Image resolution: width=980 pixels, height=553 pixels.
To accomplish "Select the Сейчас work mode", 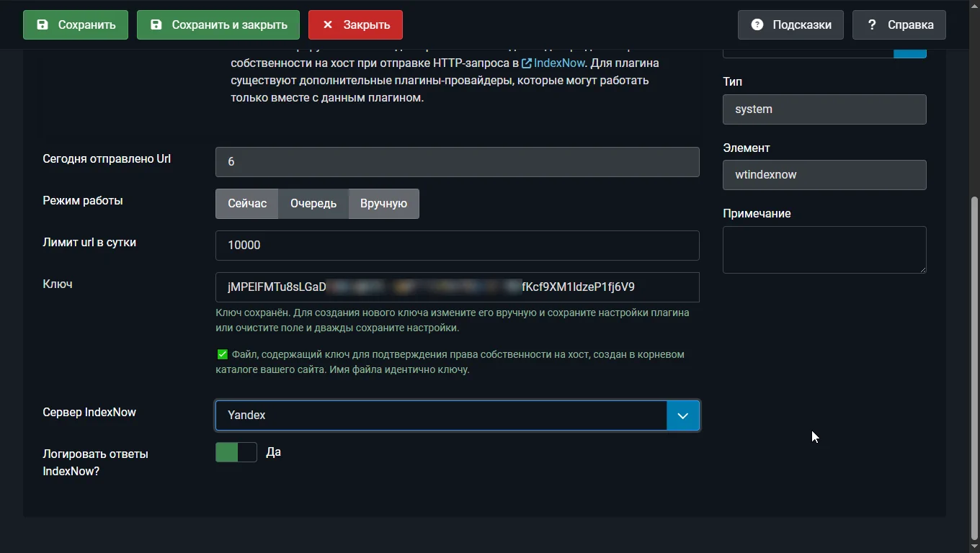I will click(x=247, y=204).
